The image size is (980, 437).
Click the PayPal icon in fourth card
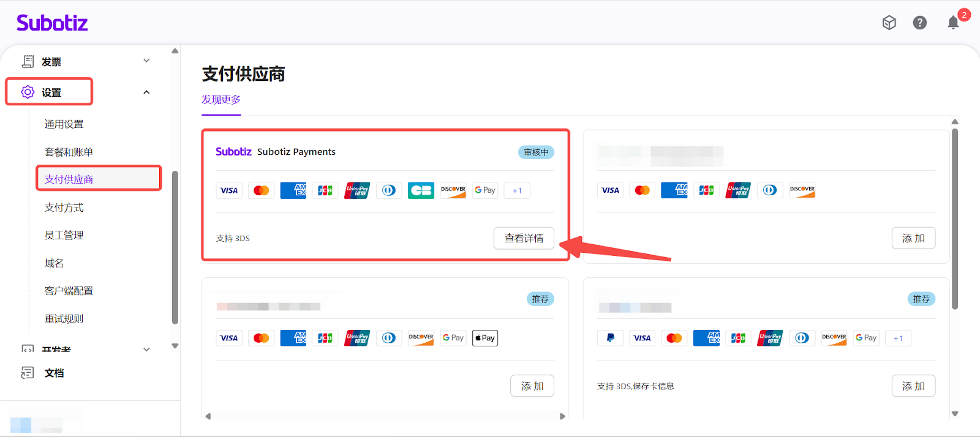(x=610, y=338)
